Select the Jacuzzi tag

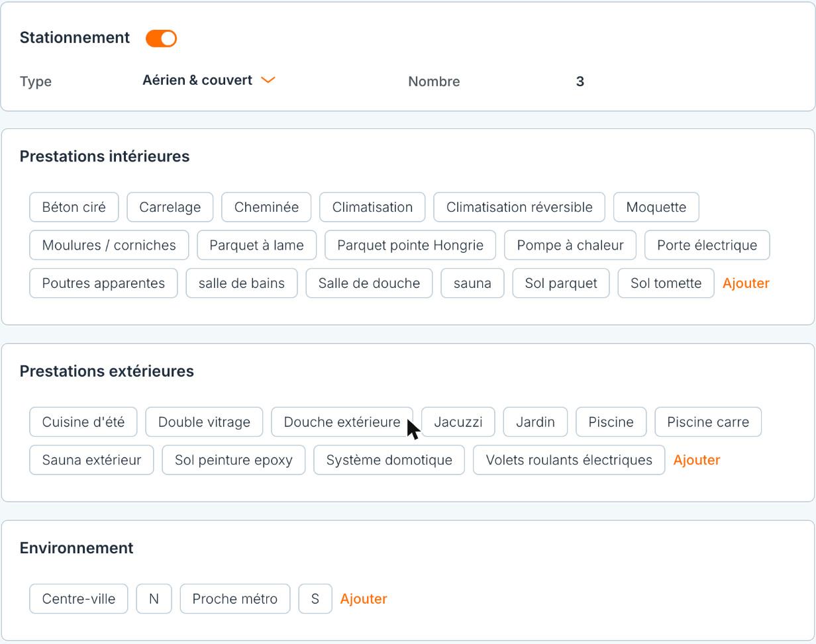click(x=458, y=422)
